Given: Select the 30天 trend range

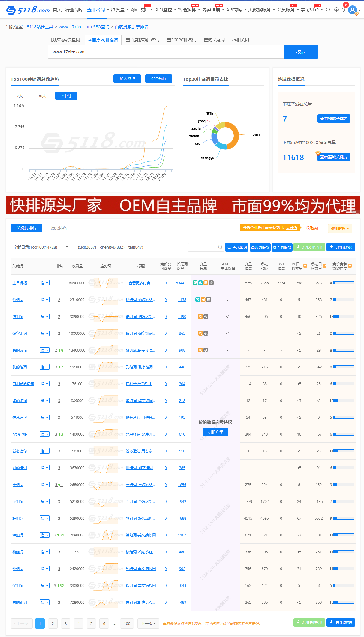Looking at the screenshot, I should click(x=42, y=96).
